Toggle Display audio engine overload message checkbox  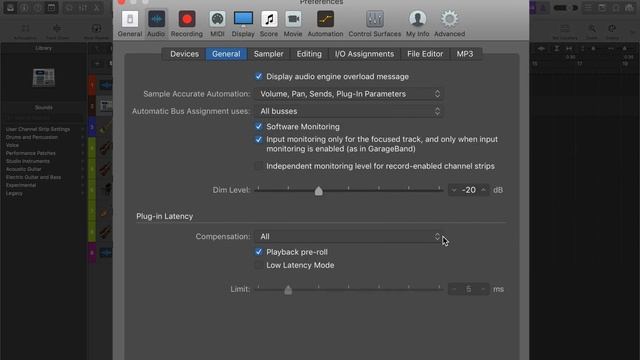tap(259, 76)
